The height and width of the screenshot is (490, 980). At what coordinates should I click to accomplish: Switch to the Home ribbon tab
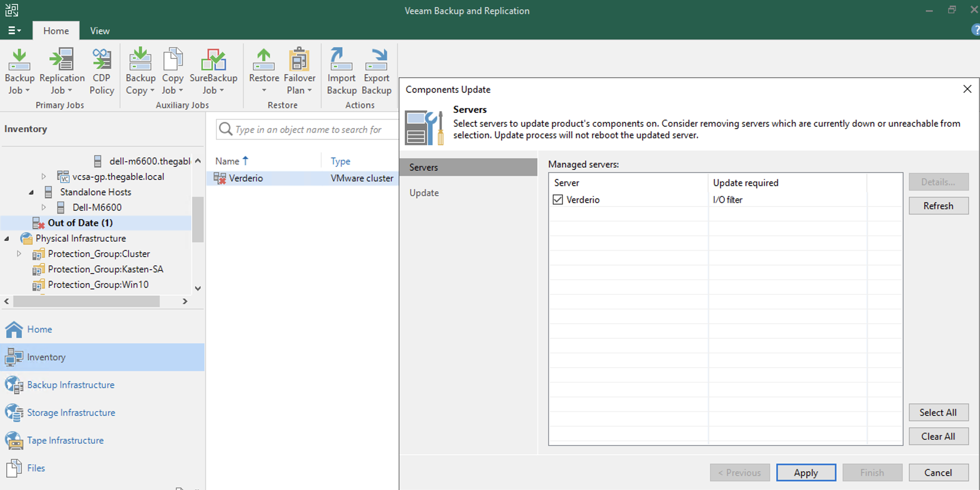coord(56,30)
